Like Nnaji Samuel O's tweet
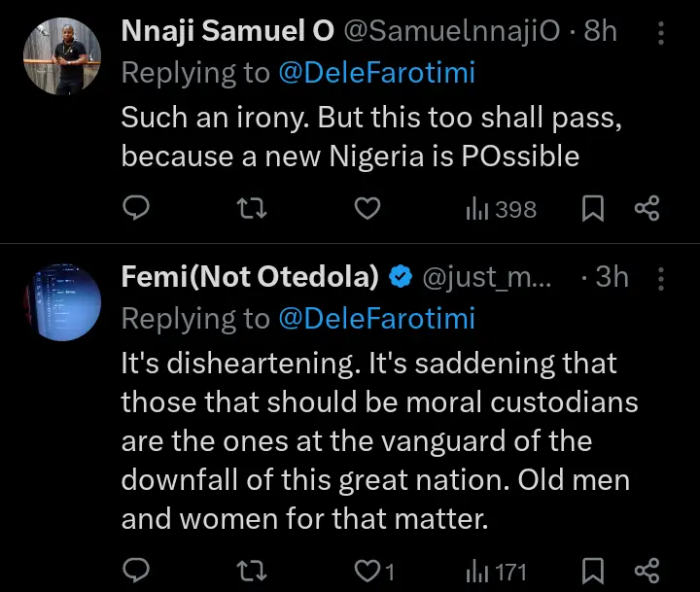Viewport: 700px width, 592px height. [367, 207]
